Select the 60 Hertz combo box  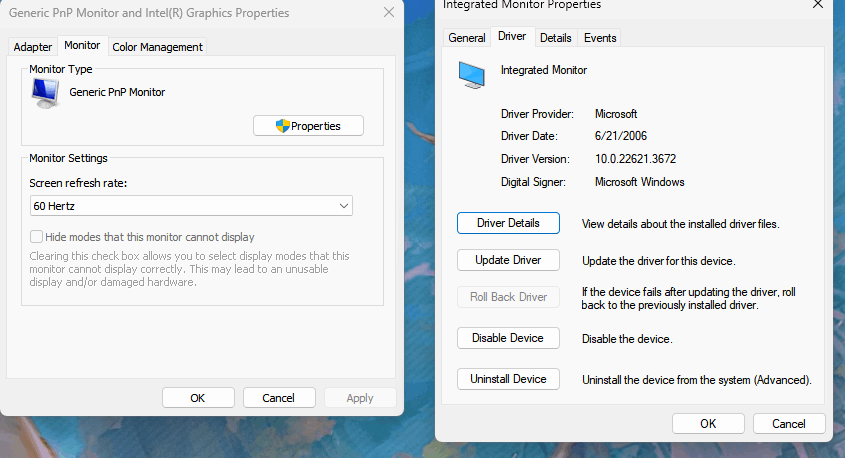pyautogui.click(x=191, y=206)
